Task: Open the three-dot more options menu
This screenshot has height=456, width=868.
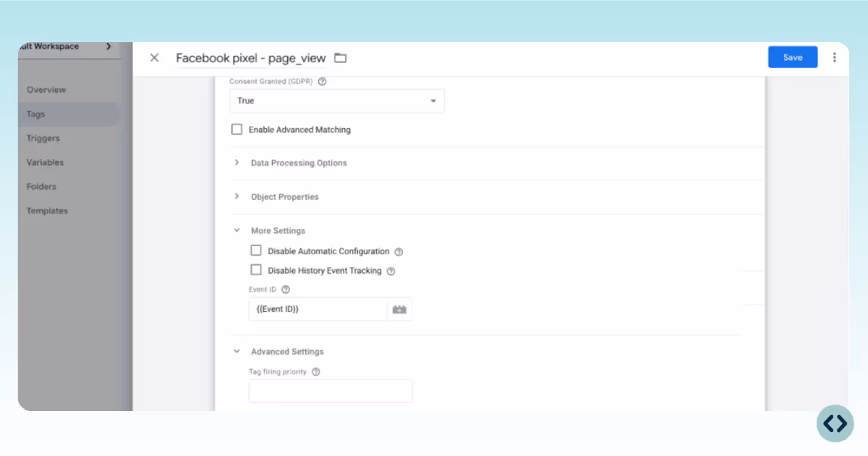Action: pos(834,57)
